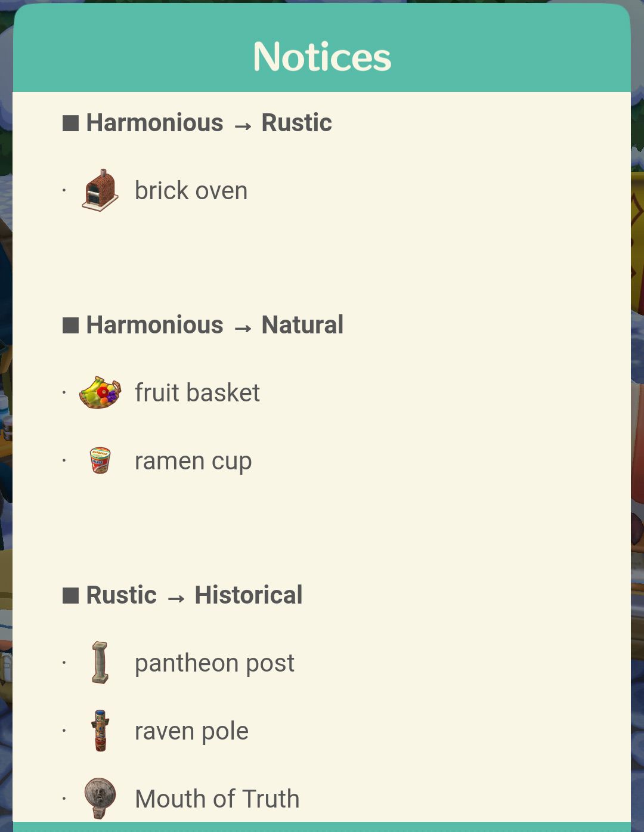Viewport: 644px width, 832px height.
Task: Click the square bullet before Rustic Historical
Action: (x=70, y=596)
